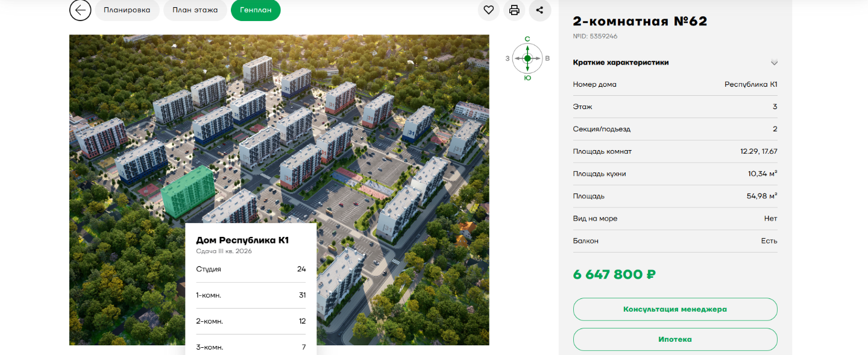Open the План этажа tab

[195, 10]
